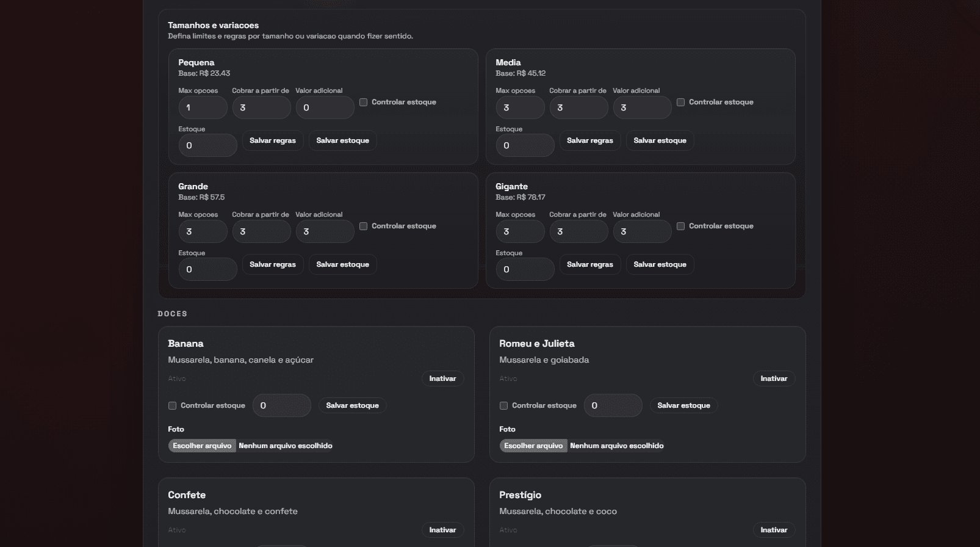This screenshot has width=980, height=547.
Task: Deactivate the Confete flavor
Action: [x=442, y=531]
